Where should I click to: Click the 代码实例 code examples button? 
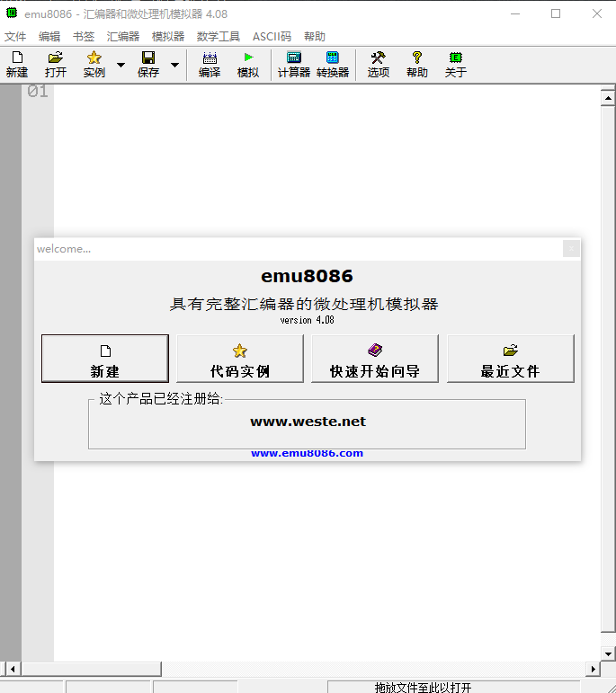tap(240, 359)
